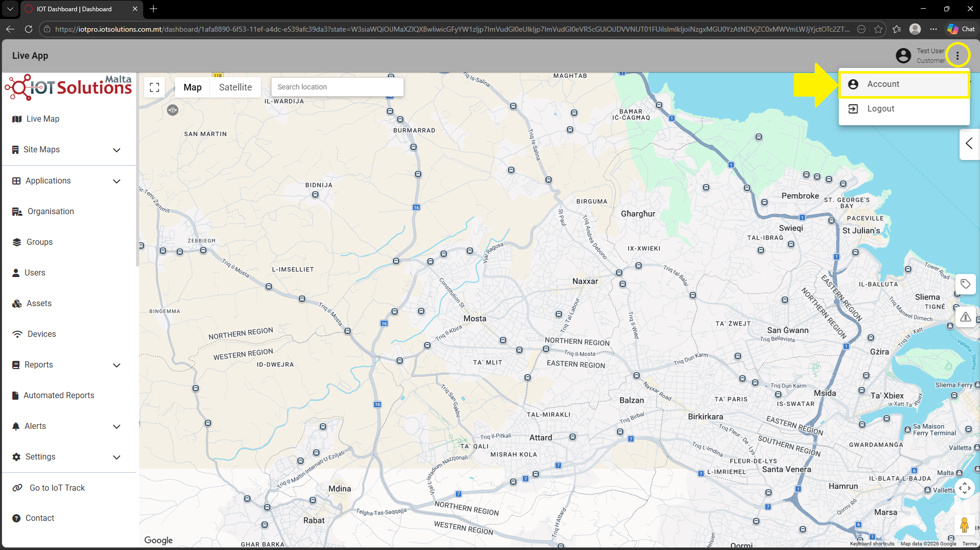Screen dimensions: 980x550
Task: Click the map camera pan control
Action: coord(965,488)
